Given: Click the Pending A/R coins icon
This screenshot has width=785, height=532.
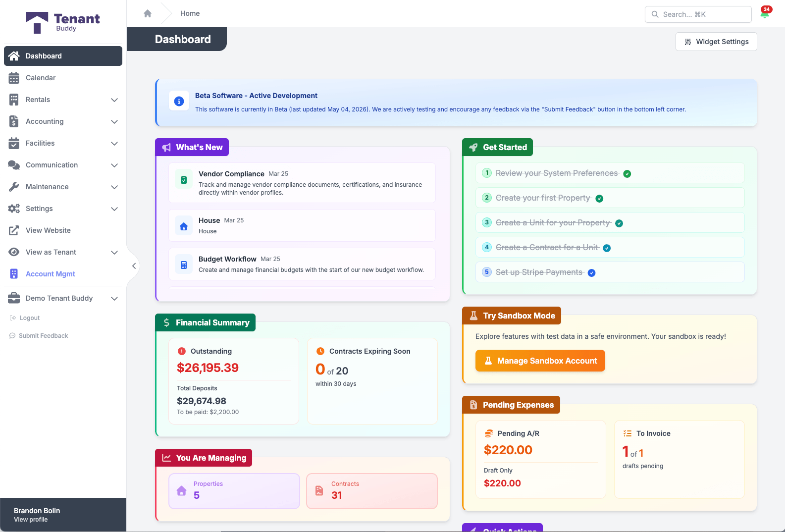Looking at the screenshot, I should coord(488,433).
